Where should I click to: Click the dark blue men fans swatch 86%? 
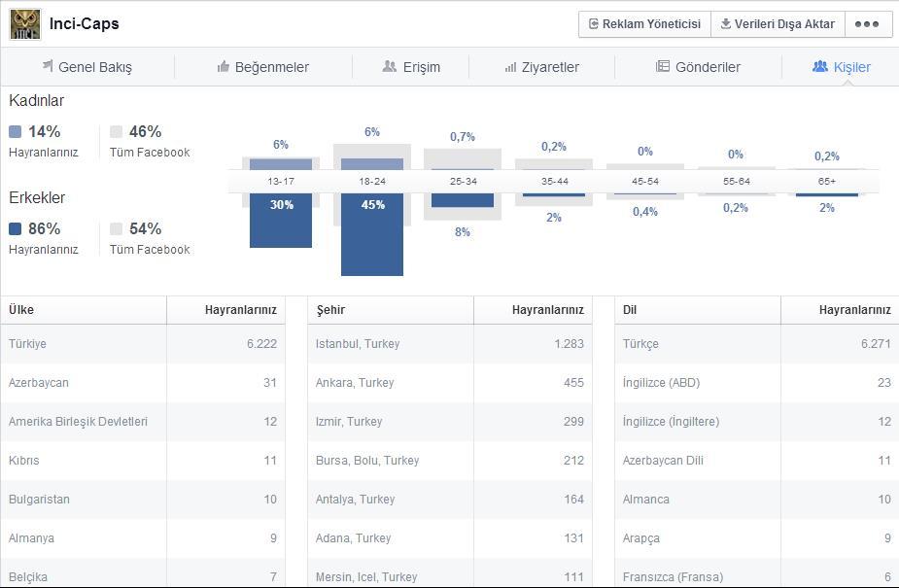(x=15, y=228)
